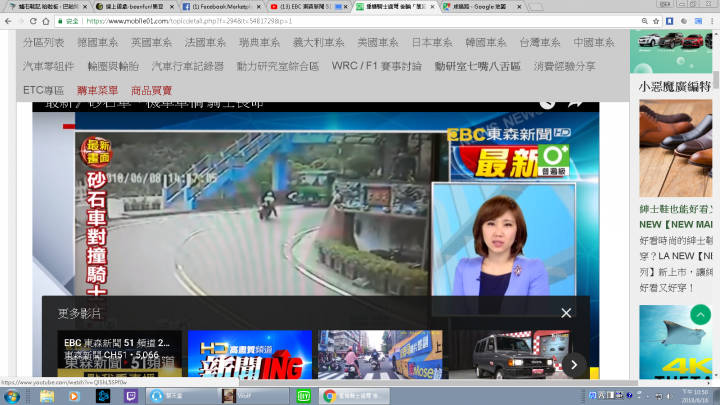Click the scroll-to-top green arrow button
Image resolution: width=720 pixels, height=405 pixels.
tap(700, 315)
